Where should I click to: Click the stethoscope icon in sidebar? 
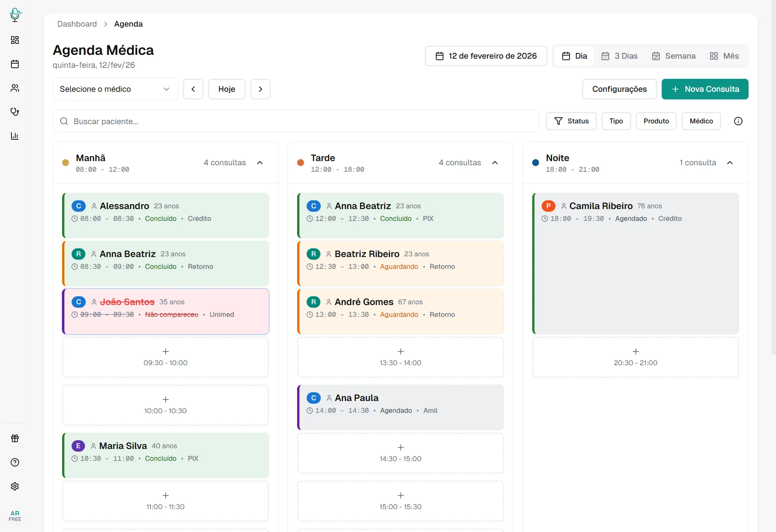click(x=15, y=112)
